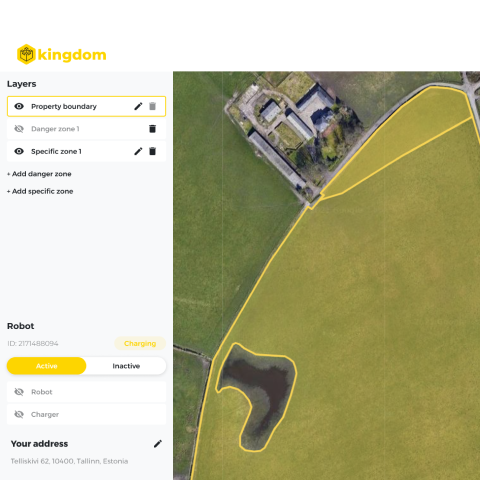Image resolution: width=480 pixels, height=480 pixels.
Task: Switch robot to Inactive
Action: click(x=126, y=366)
